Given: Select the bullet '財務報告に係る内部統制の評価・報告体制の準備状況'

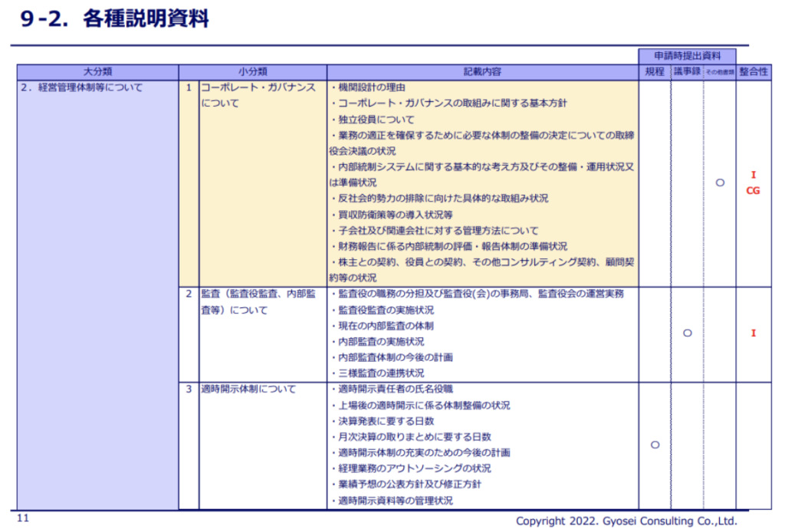Looking at the screenshot, I should coord(448,246).
